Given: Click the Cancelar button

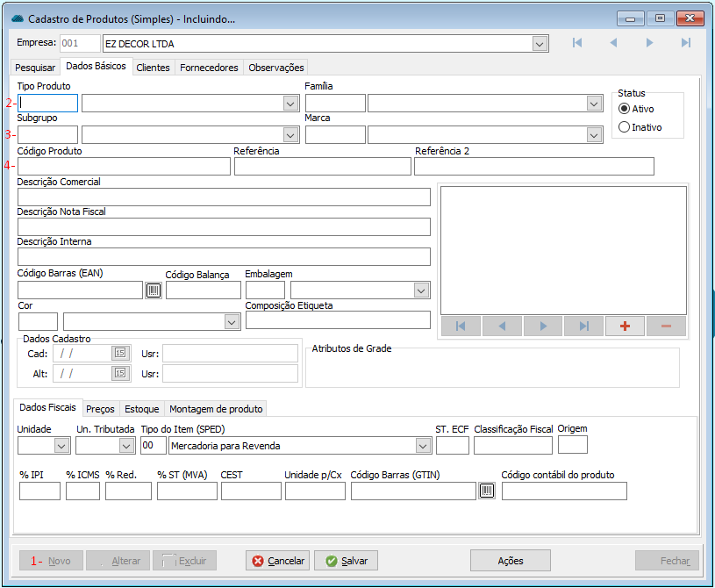Looking at the screenshot, I should (x=278, y=561).
